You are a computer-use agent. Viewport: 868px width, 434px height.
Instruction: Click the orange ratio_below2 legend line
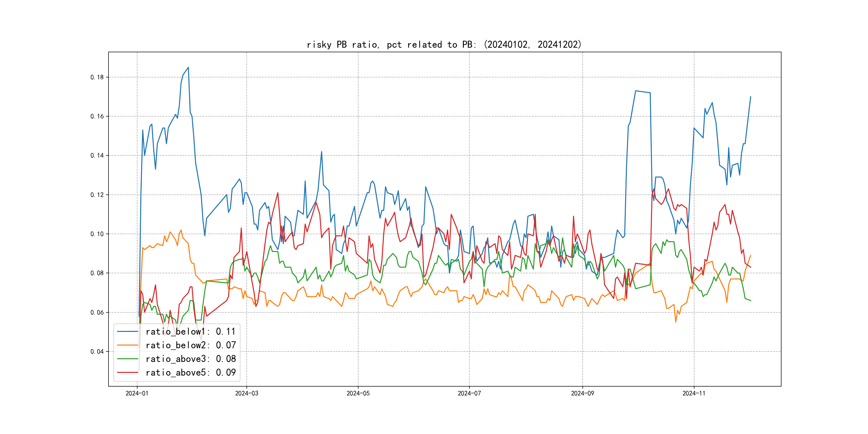127,345
